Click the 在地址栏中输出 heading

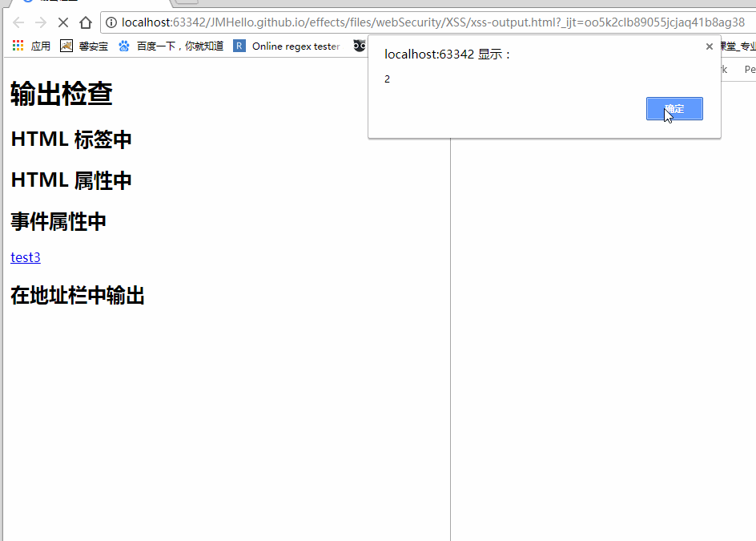point(78,296)
